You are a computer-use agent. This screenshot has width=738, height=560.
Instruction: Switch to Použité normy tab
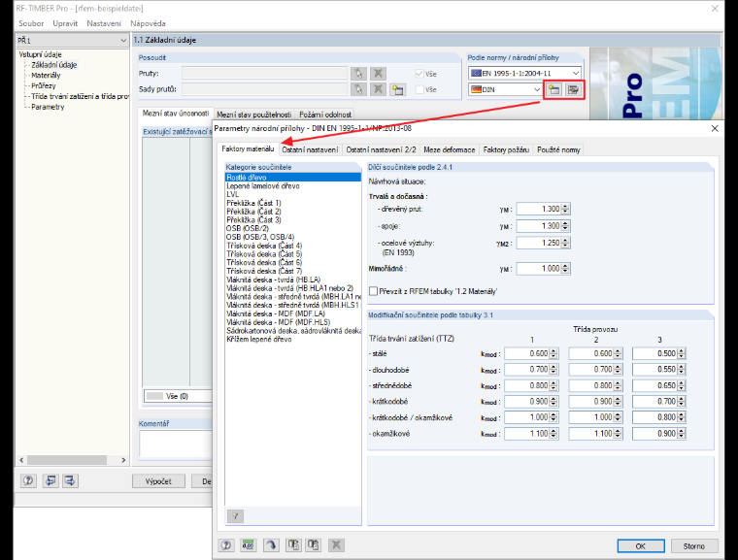point(558,149)
